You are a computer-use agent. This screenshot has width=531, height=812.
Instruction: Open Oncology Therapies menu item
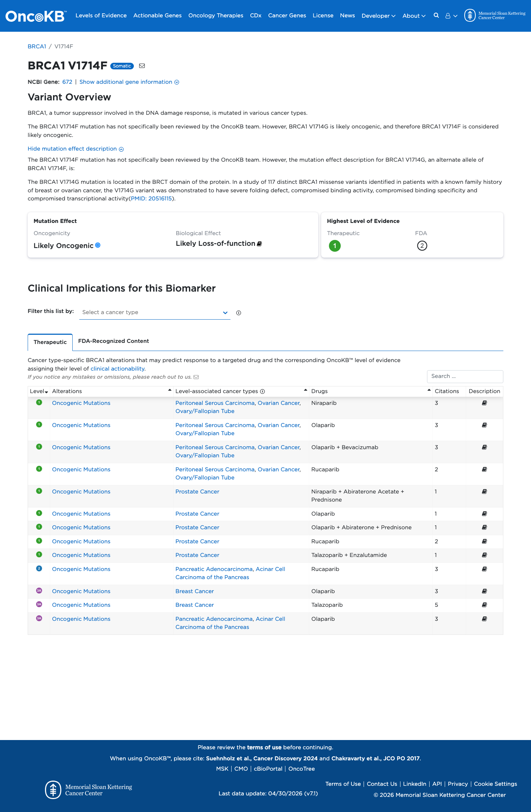216,16
